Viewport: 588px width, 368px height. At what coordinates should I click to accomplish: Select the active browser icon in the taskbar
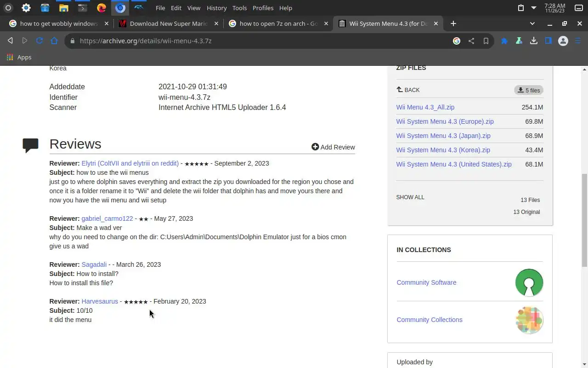pos(120,8)
